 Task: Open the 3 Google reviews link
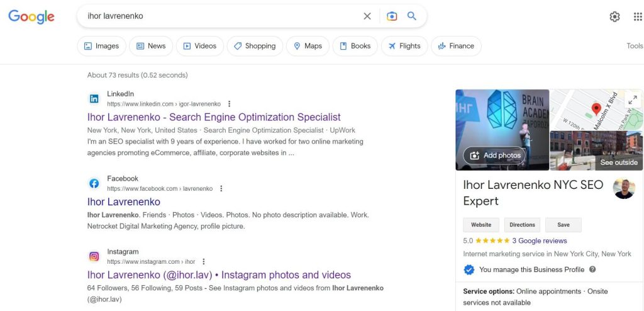pyautogui.click(x=539, y=240)
